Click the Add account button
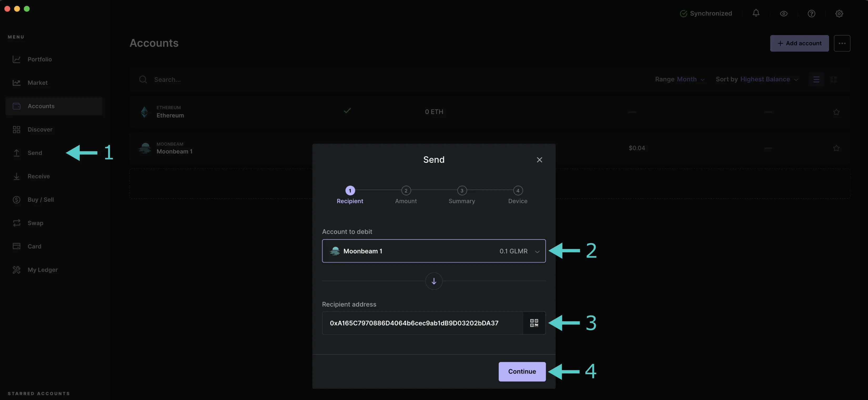 pyautogui.click(x=799, y=43)
